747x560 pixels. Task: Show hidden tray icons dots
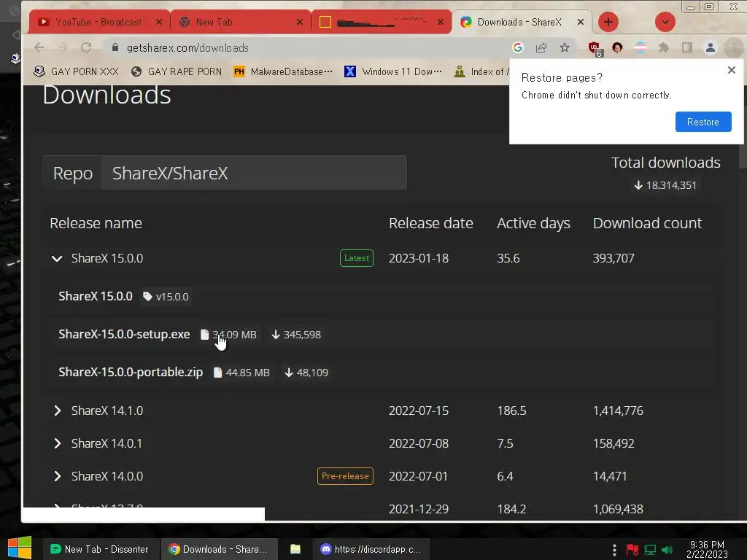[614, 550]
